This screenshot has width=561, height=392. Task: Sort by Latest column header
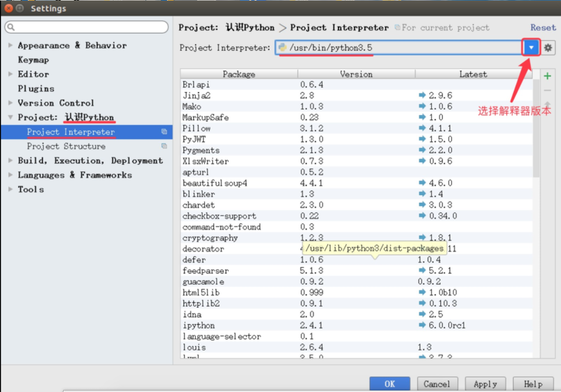[473, 74]
